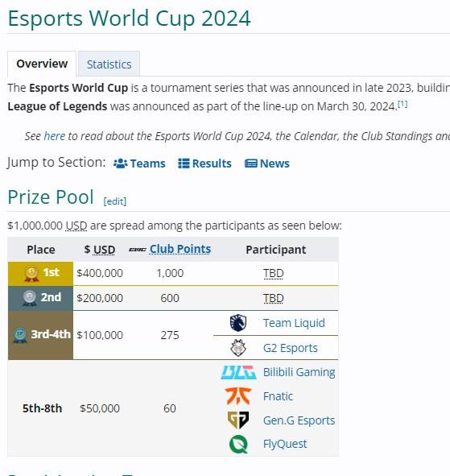Click the Bilibili Gaming BLG logo
This screenshot has height=476, width=450.
coord(238,372)
